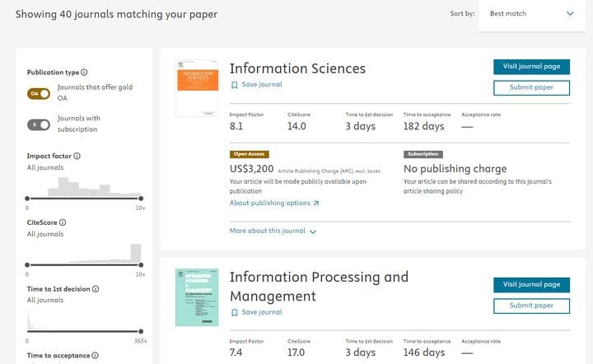Screen dimensions: 593x364
Task: Submit paper to Information Sciences
Action: click(x=531, y=87)
